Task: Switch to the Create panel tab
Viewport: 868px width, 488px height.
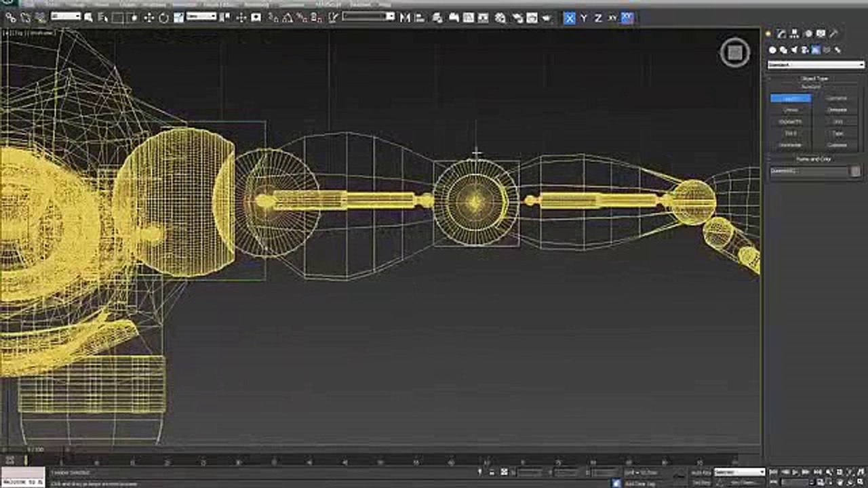Action: (768, 33)
